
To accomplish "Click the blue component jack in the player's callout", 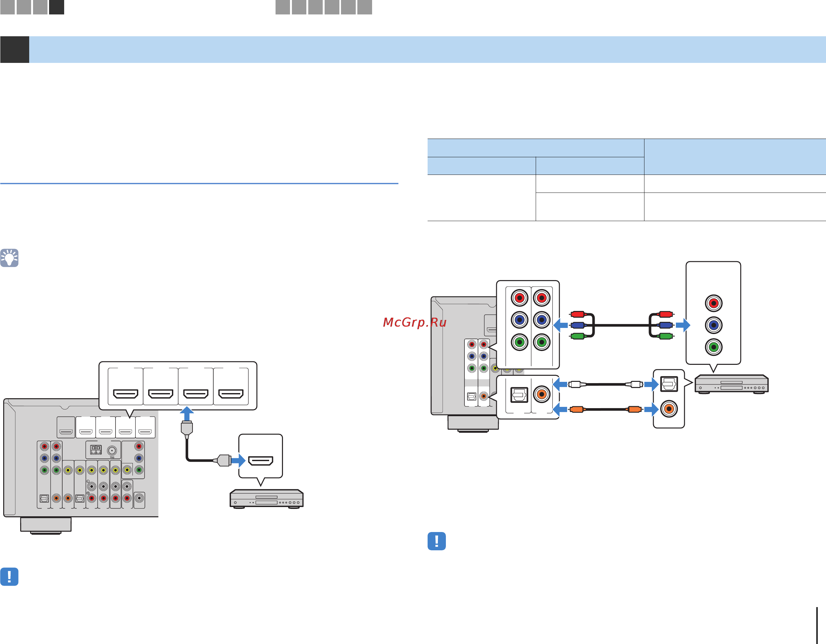I will 714,325.
